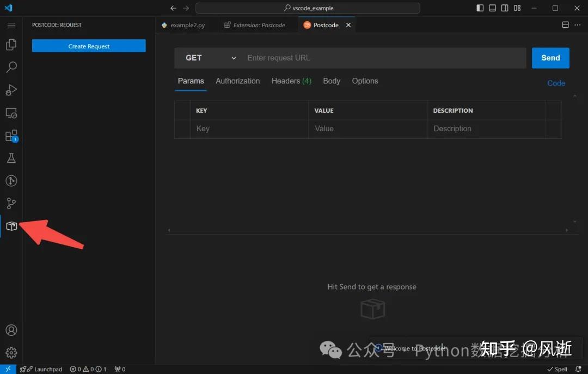Open the Accounts menu
Viewport: 588px width, 374px height.
pos(11,330)
